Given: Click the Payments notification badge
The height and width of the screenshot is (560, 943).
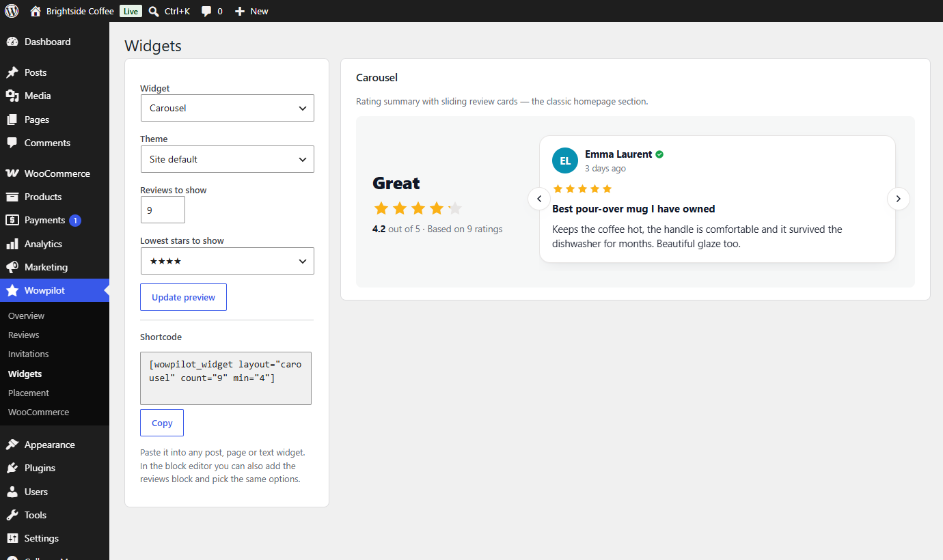Looking at the screenshot, I should point(75,220).
